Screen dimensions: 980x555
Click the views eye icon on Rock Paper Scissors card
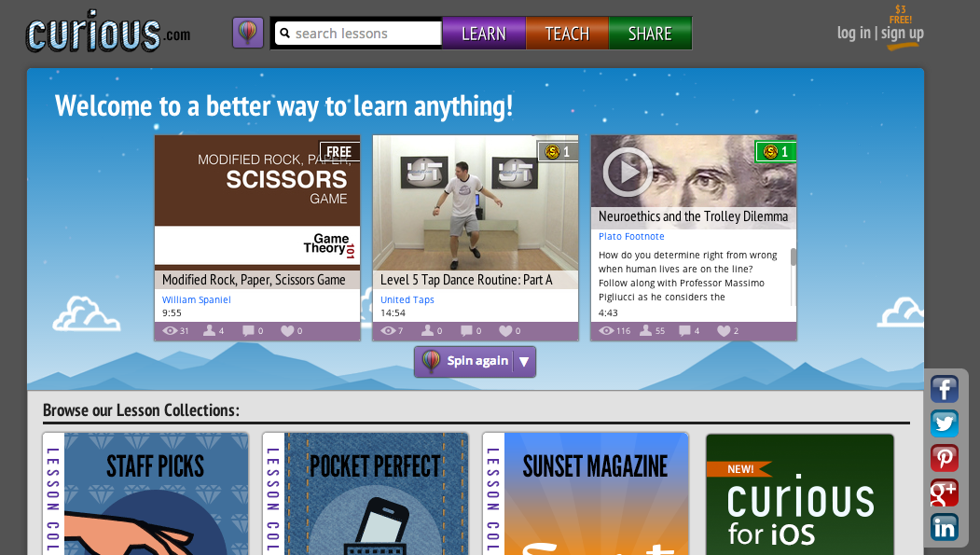pyautogui.click(x=170, y=330)
